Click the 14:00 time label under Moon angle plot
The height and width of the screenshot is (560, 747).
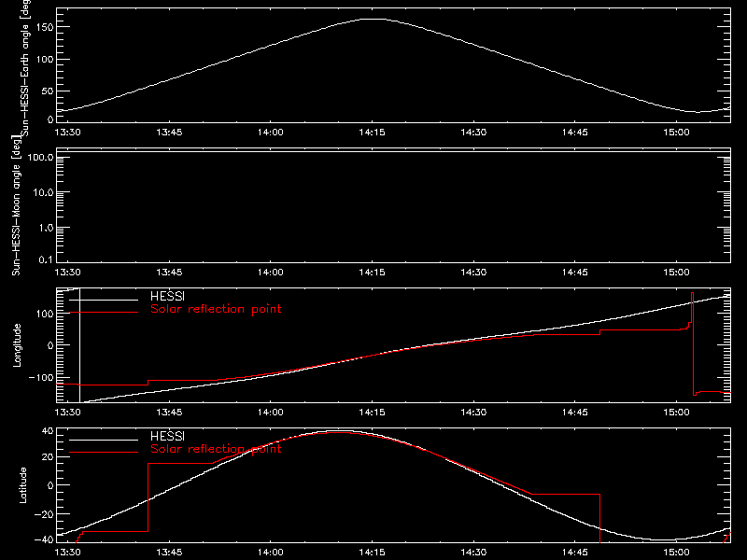[x=271, y=272]
